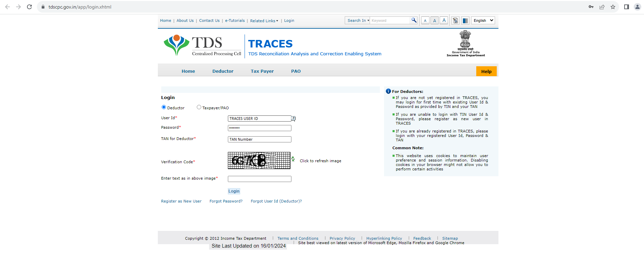
Task: Open the Privacy Policy link
Action: [x=342, y=238]
